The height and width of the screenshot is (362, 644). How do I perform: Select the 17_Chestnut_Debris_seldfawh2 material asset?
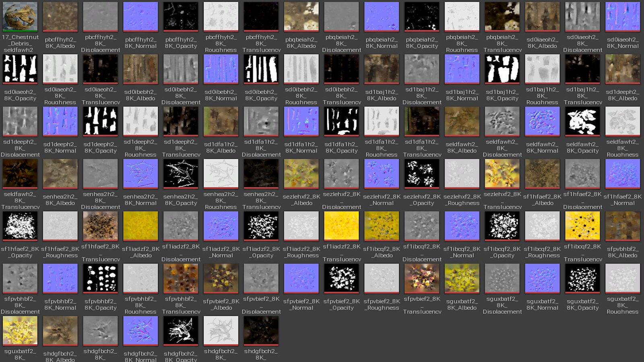(20, 16)
